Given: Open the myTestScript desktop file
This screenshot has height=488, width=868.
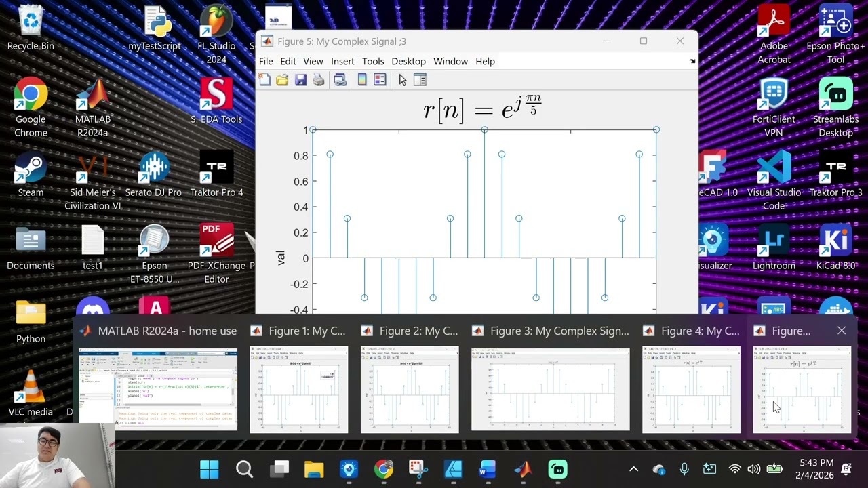Looking at the screenshot, I should [155, 28].
